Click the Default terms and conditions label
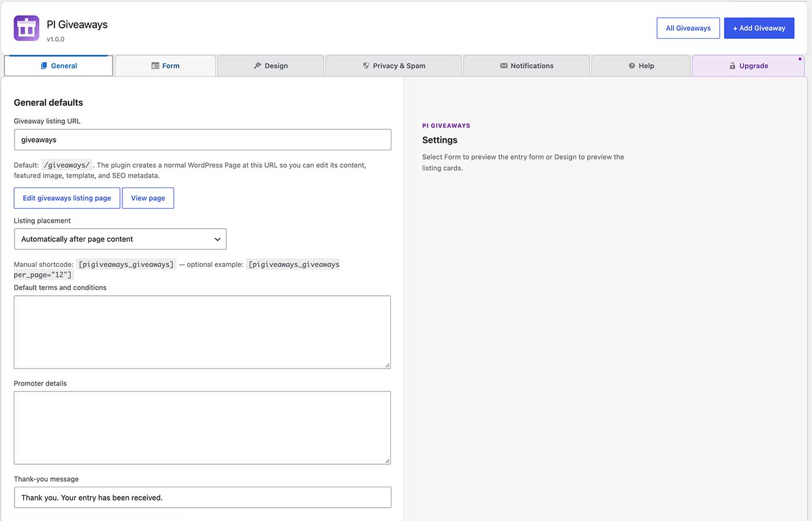The width and height of the screenshot is (812, 521). (60, 287)
